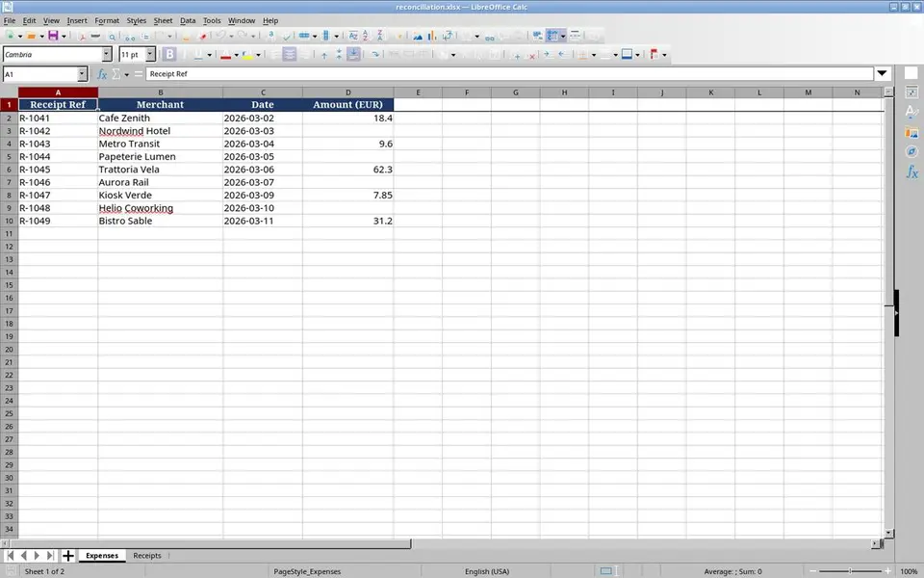Viewport: 924px width, 578px height.
Task: Export directly as PDF
Action: click(x=82, y=36)
